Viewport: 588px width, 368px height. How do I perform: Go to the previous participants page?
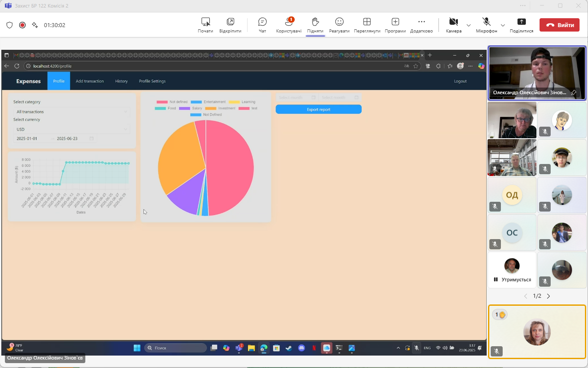tap(526, 296)
